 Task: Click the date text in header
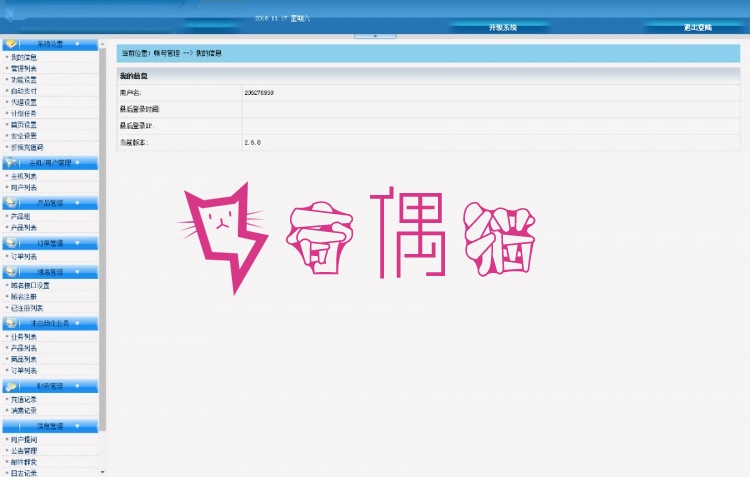(282, 19)
